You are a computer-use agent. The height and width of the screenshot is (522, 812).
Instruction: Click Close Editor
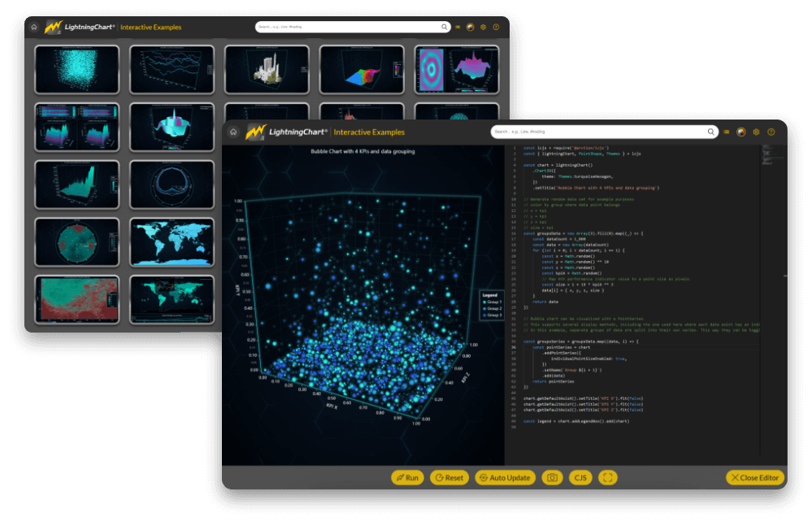point(754,477)
